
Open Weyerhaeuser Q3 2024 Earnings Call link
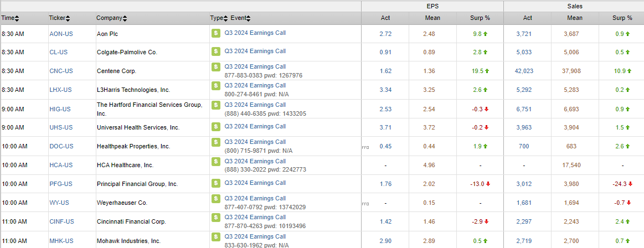pyautogui.click(x=255, y=198)
